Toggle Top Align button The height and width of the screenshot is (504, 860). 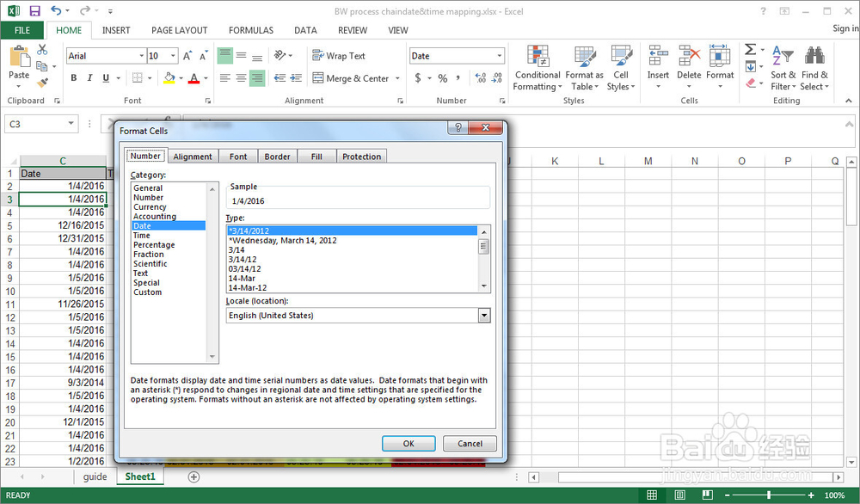point(224,55)
